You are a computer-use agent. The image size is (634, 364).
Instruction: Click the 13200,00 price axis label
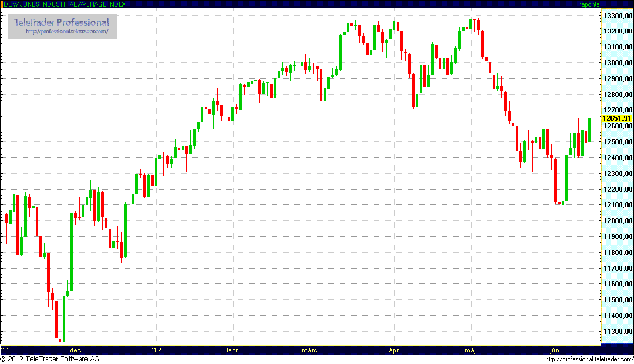[x=618, y=31]
